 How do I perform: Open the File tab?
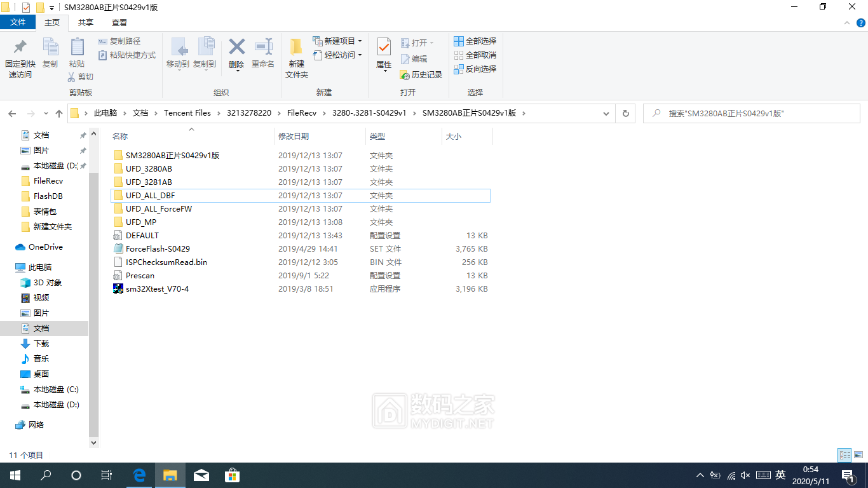click(18, 22)
